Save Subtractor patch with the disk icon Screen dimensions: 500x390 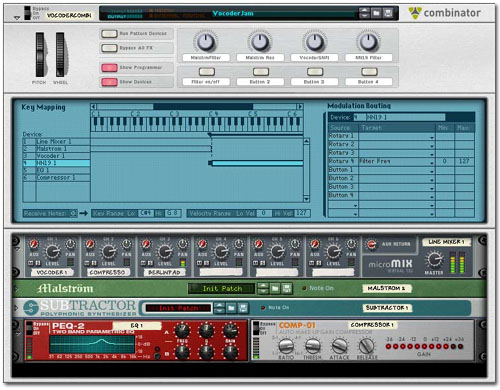(243, 308)
